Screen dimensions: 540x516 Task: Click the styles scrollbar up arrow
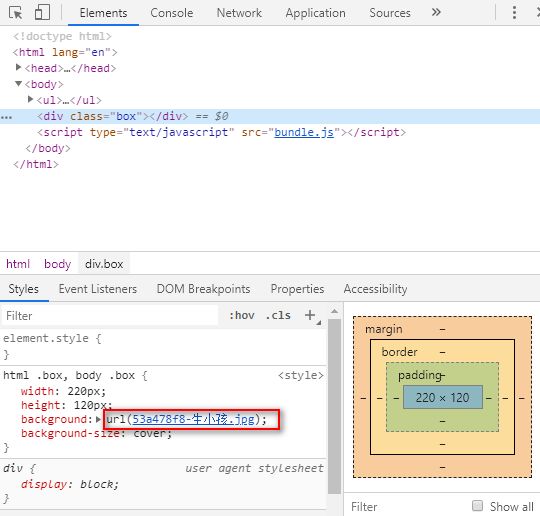334,311
